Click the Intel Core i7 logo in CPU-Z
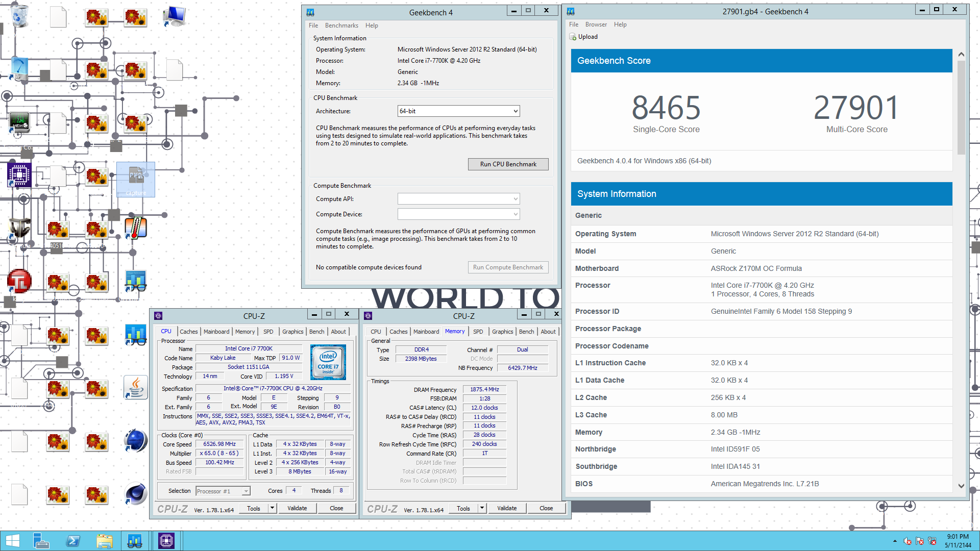The image size is (980, 551). tap(328, 362)
